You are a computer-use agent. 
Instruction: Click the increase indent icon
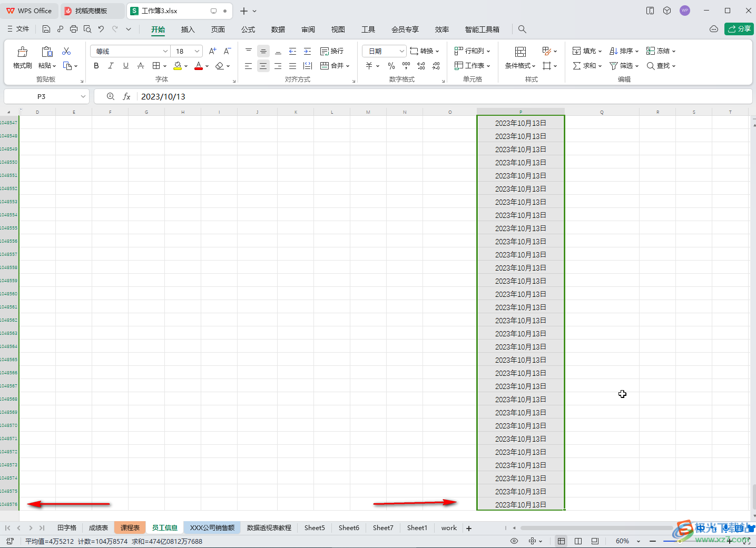pyautogui.click(x=308, y=51)
